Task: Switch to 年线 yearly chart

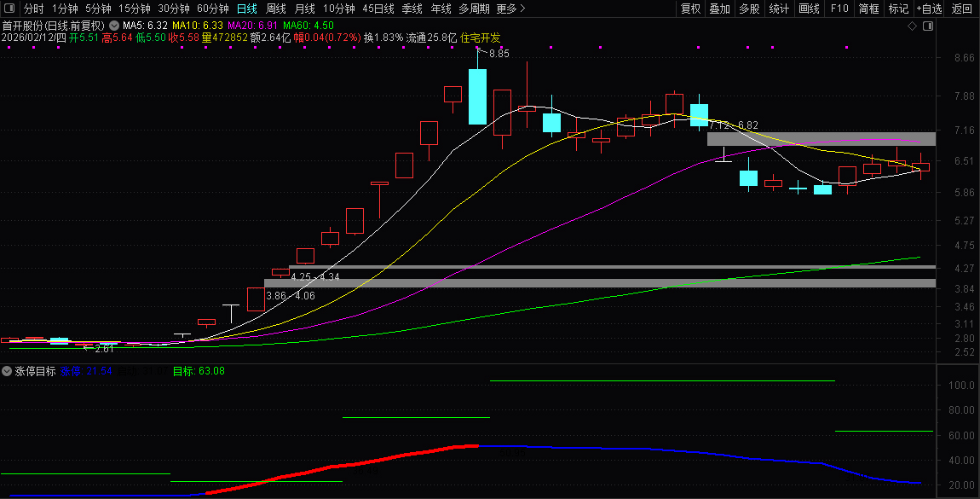Action: pos(441,9)
